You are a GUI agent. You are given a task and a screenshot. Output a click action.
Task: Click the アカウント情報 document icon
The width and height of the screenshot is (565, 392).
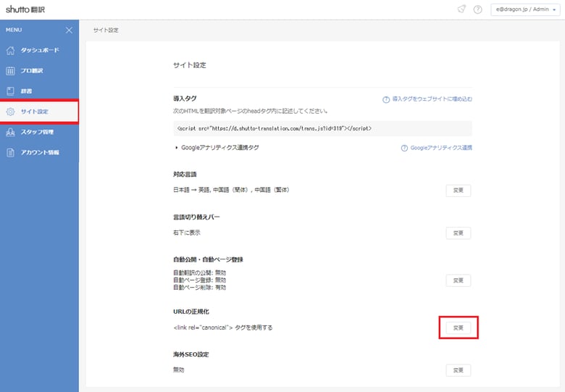[10, 153]
